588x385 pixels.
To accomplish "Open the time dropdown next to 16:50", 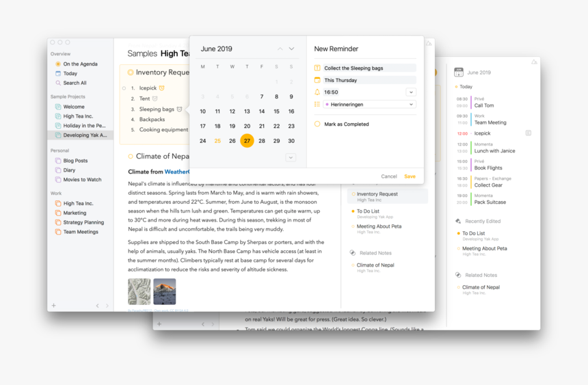I will 411,92.
